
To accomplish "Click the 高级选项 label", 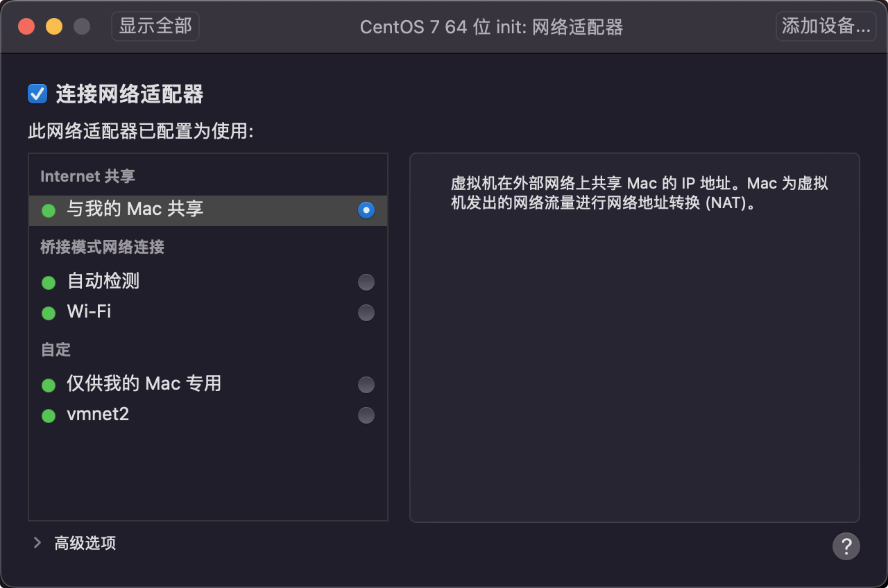I will pos(85,544).
